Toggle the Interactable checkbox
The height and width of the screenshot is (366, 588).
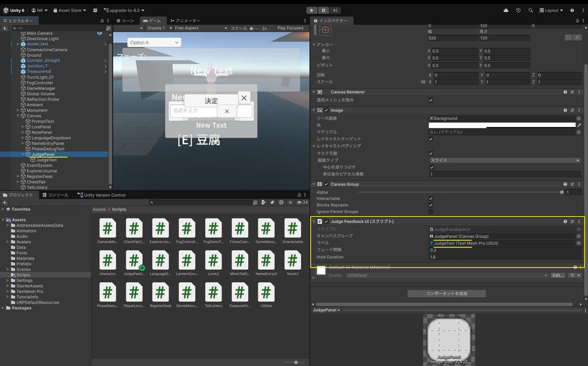(x=431, y=199)
